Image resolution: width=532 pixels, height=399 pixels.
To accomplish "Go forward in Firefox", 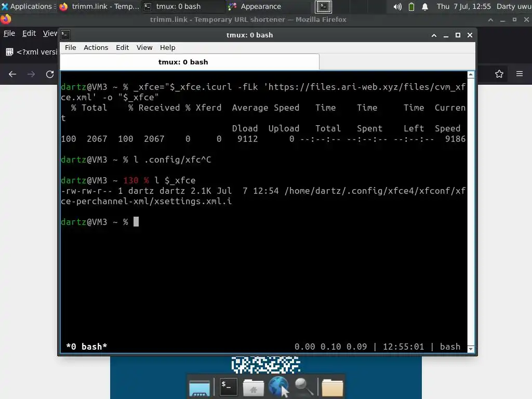I will tap(31, 74).
